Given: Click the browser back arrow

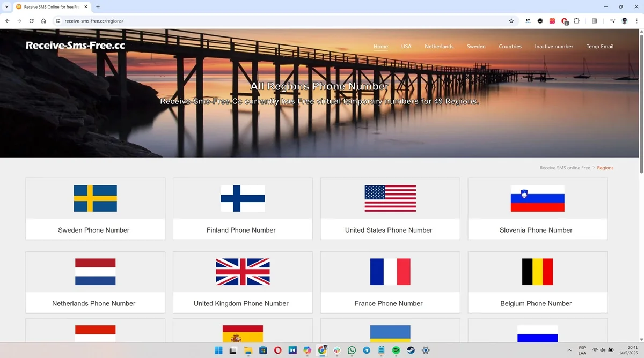Looking at the screenshot, I should coord(8,21).
